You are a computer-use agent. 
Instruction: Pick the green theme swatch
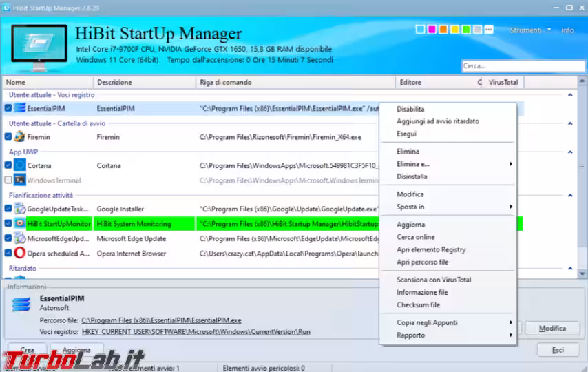[466, 30]
